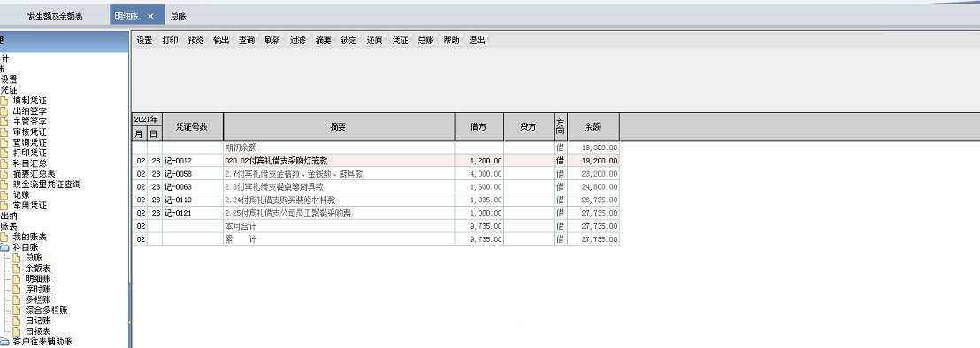
Task: Click balance value 24,800.00
Action: 601,187
